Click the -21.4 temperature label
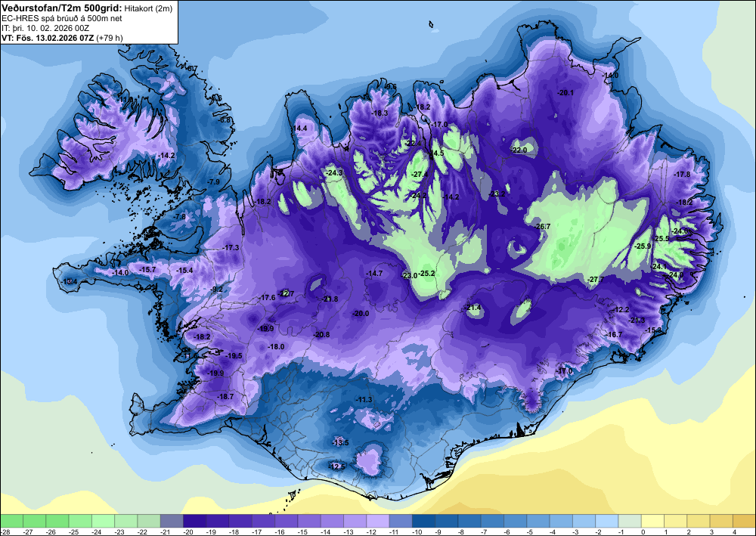The width and height of the screenshot is (756, 536). (473, 308)
